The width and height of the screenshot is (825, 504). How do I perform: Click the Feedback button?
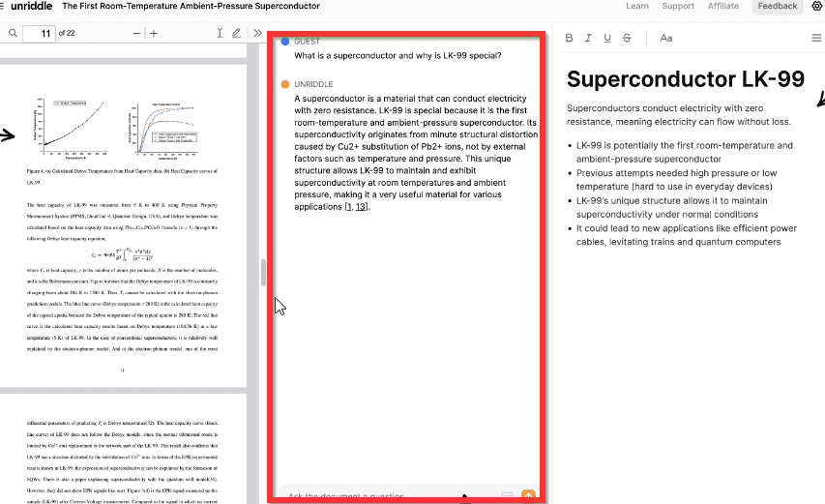[777, 7]
